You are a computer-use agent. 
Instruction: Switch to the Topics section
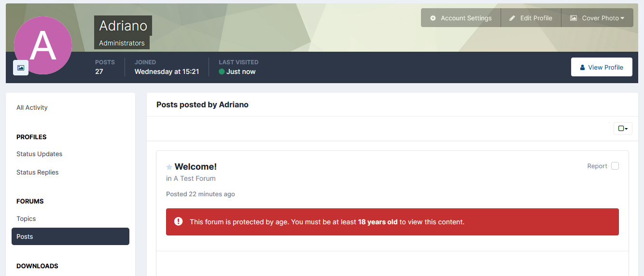(x=26, y=218)
